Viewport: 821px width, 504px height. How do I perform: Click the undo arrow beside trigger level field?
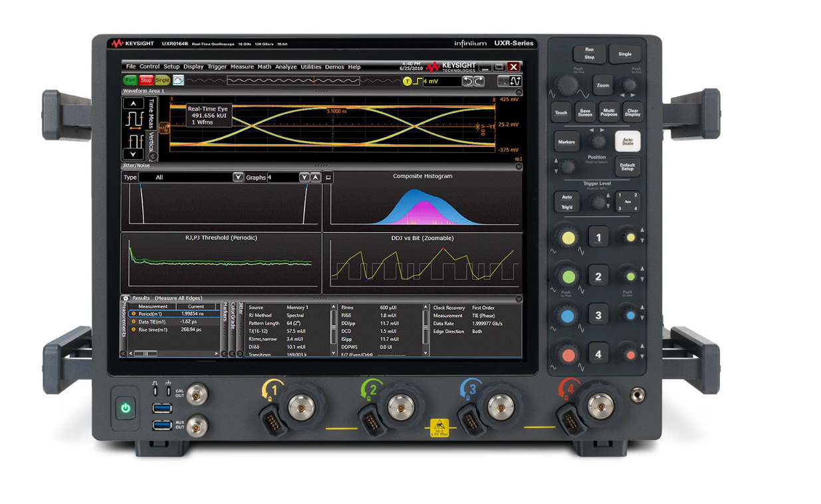click(469, 82)
